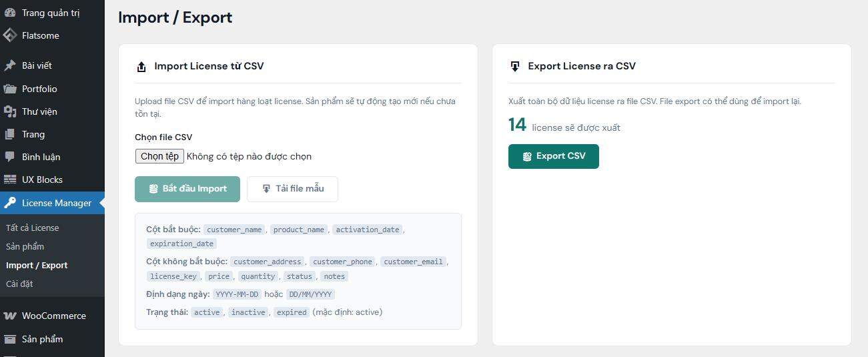Click the UX Blocks grid icon

point(10,180)
